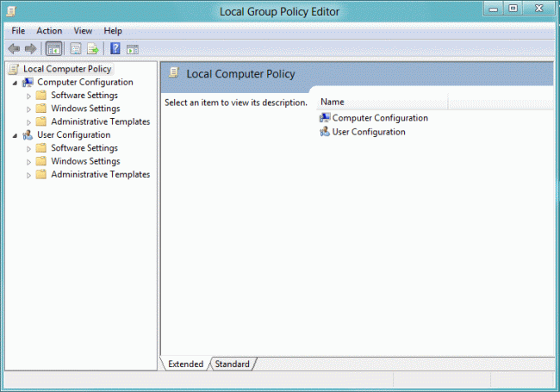
Task: Click User Configuration icon in tree
Action: tap(28, 135)
